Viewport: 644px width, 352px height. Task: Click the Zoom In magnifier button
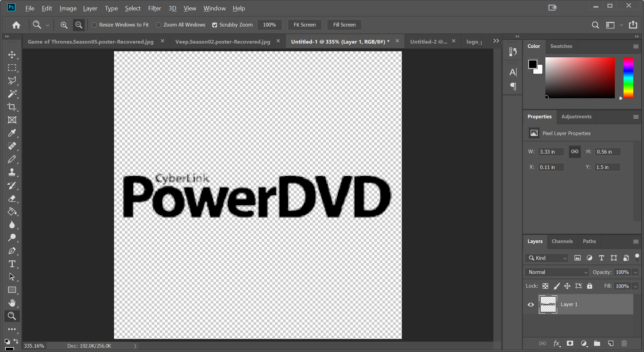pyautogui.click(x=64, y=25)
